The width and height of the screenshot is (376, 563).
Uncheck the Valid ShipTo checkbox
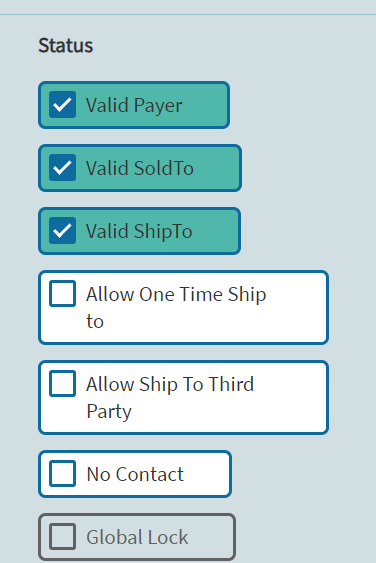pos(62,231)
